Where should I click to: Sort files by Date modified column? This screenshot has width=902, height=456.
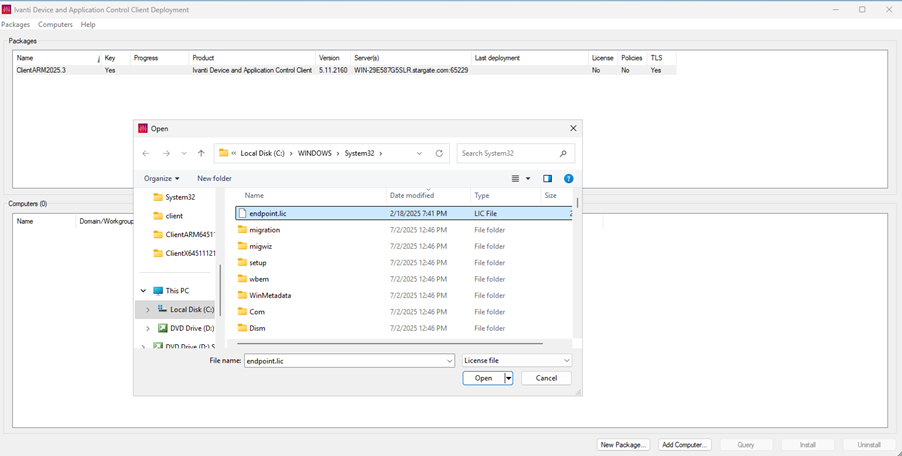pos(412,196)
